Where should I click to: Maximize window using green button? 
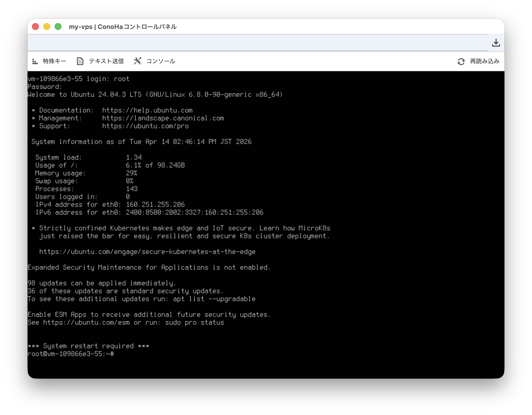coord(58,27)
